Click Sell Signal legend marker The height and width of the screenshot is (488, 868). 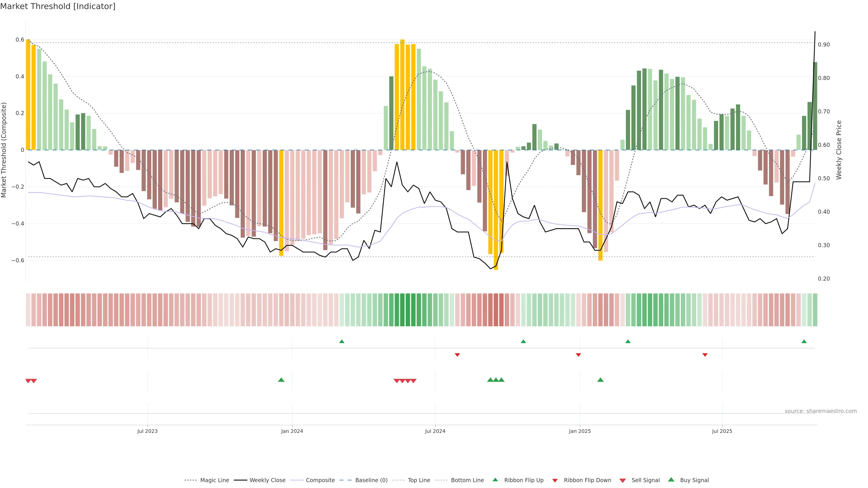click(x=623, y=480)
